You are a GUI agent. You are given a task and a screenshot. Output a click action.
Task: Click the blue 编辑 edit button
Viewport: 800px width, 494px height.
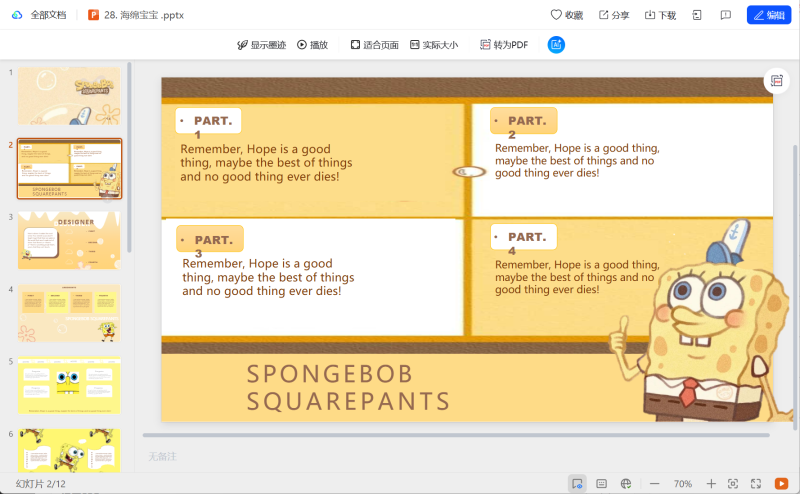click(769, 15)
